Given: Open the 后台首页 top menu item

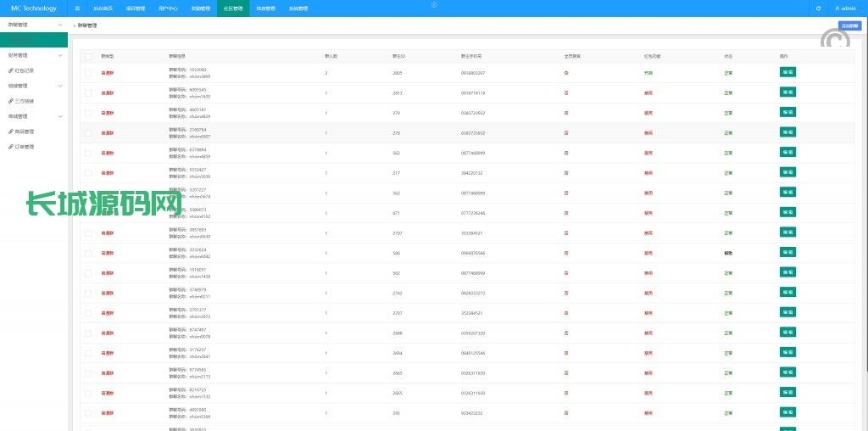Looking at the screenshot, I should coord(102,8).
